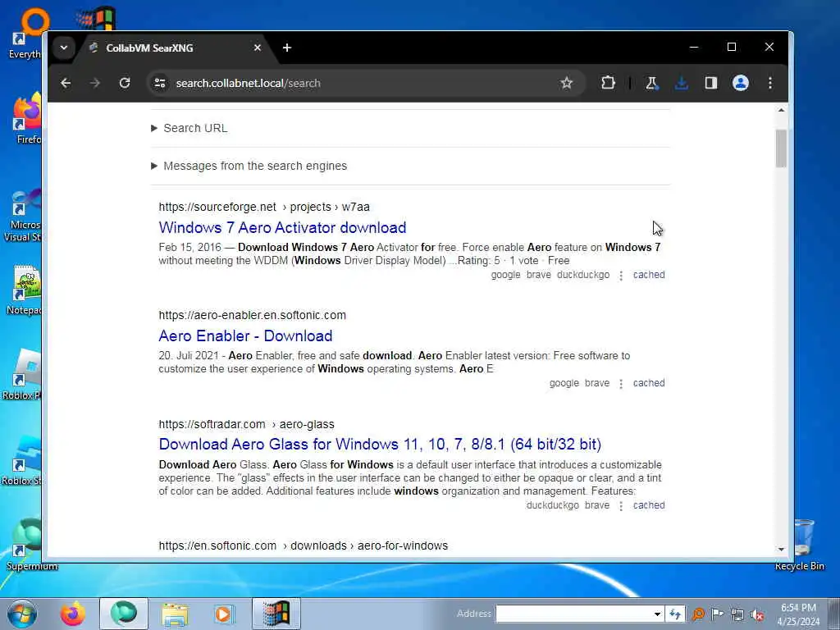Open more options dots for softradar result
The image size is (840, 630).
point(621,505)
